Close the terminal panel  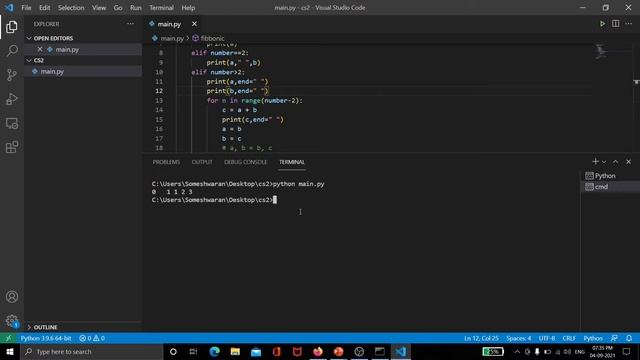(x=629, y=162)
